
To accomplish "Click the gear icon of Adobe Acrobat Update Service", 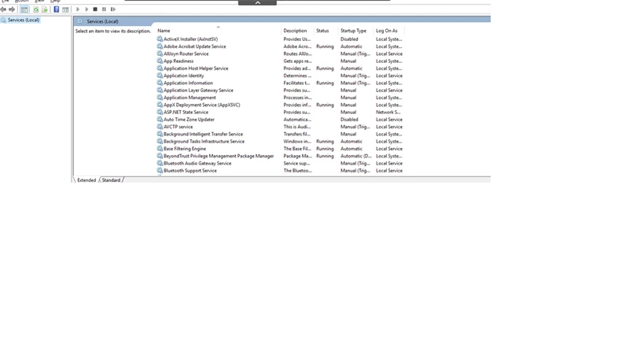I will click(160, 46).
